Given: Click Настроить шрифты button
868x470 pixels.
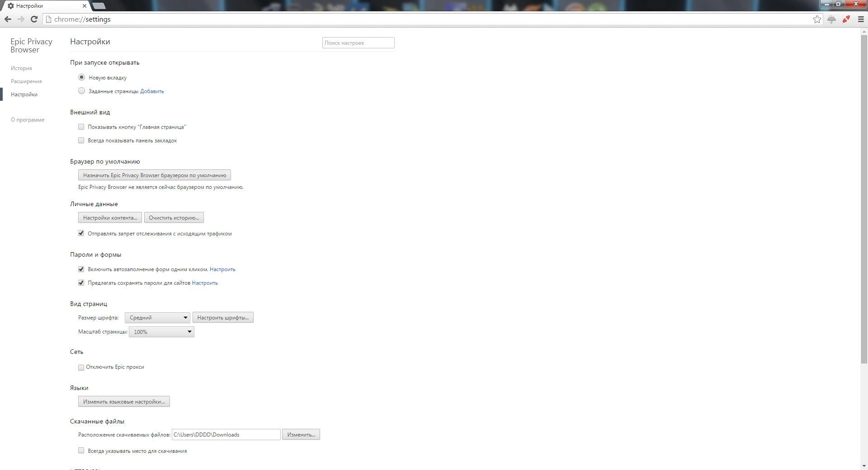Looking at the screenshot, I should coord(223,318).
